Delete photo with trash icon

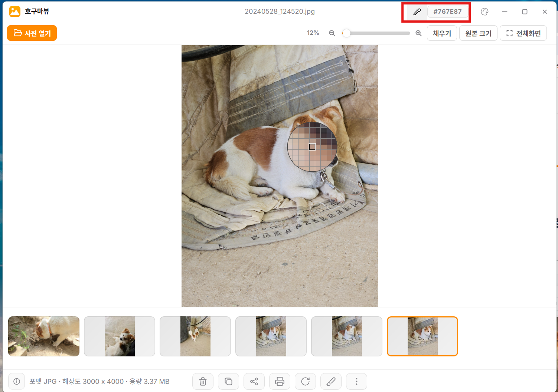[x=203, y=382]
